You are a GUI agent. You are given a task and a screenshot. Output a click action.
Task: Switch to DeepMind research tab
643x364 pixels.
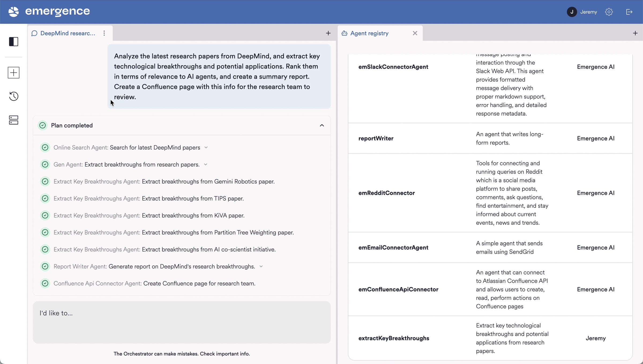point(68,33)
